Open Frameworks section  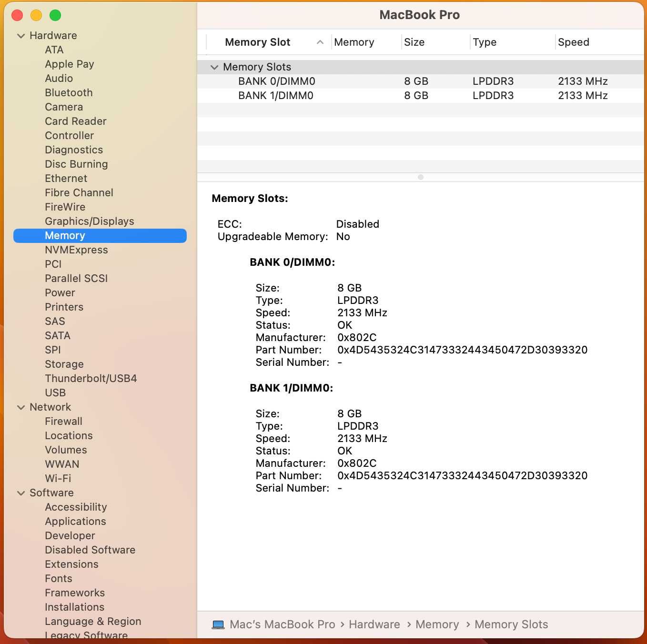(x=75, y=593)
